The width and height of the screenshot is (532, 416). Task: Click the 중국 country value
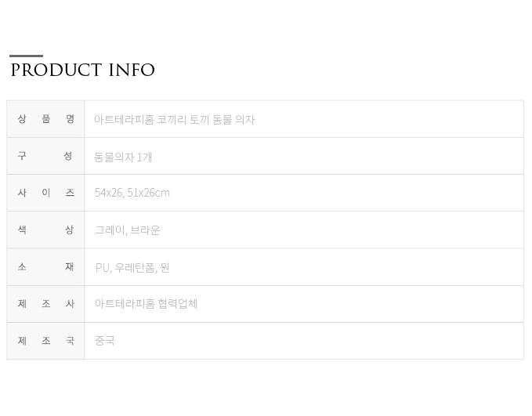[x=105, y=340]
